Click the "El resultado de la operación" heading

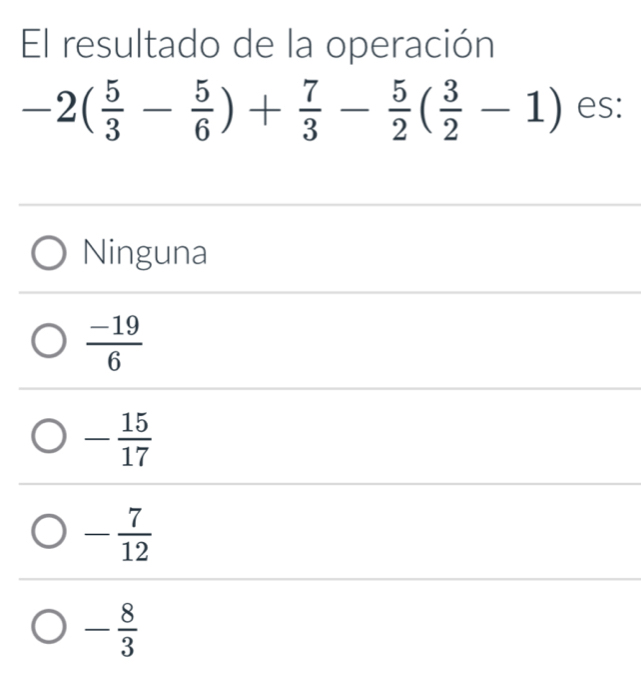257,45
